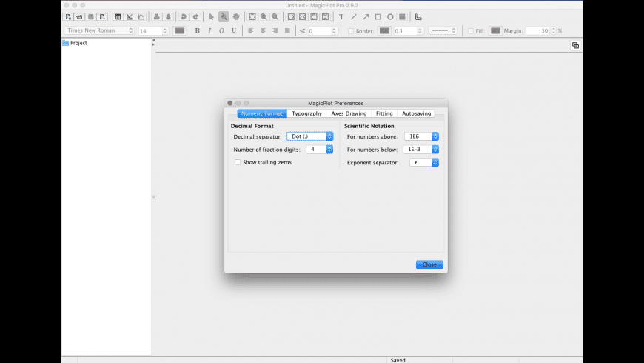Screen dimensions: 644x363
Task: Click the fit-to-view scale icon
Action: [252, 17]
